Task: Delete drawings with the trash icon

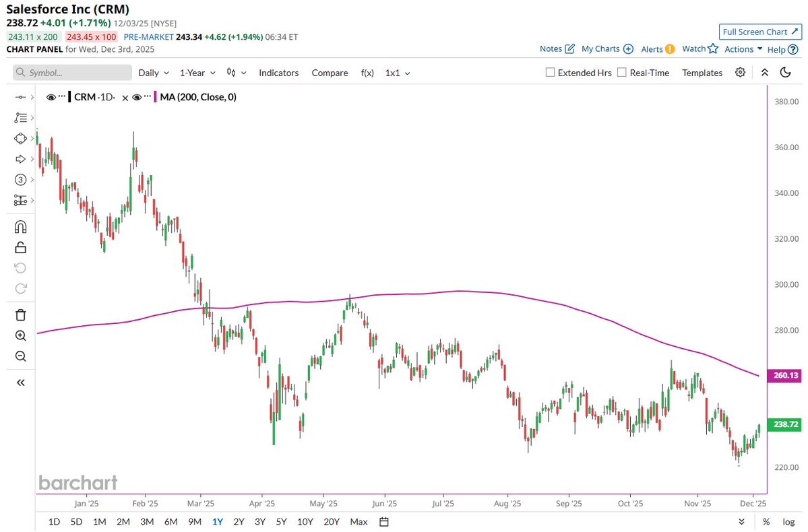Action: click(x=20, y=314)
